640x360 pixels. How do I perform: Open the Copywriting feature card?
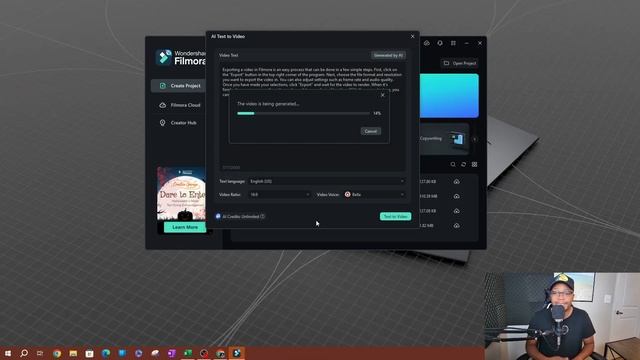click(444, 139)
